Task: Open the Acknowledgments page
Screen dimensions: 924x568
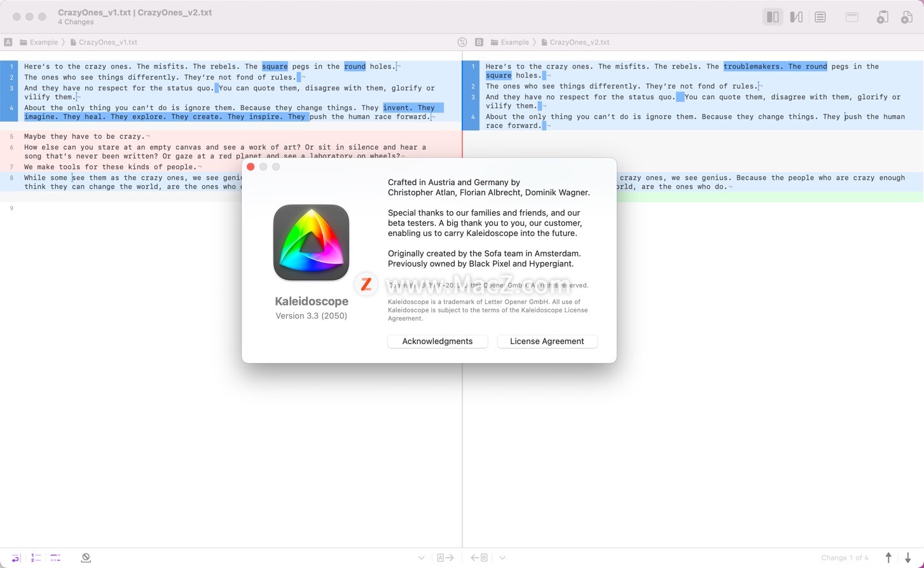Action: click(x=438, y=342)
